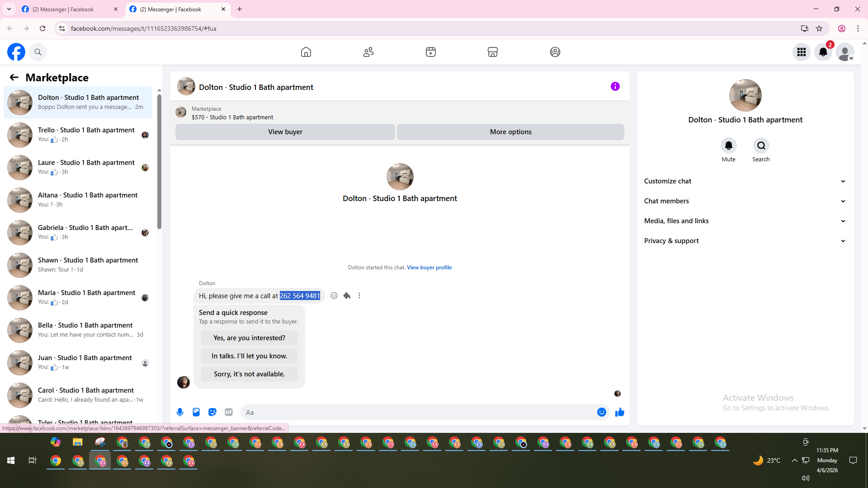Open the account profile avatar menu
Screen dimensions: 868x488
(x=844, y=52)
